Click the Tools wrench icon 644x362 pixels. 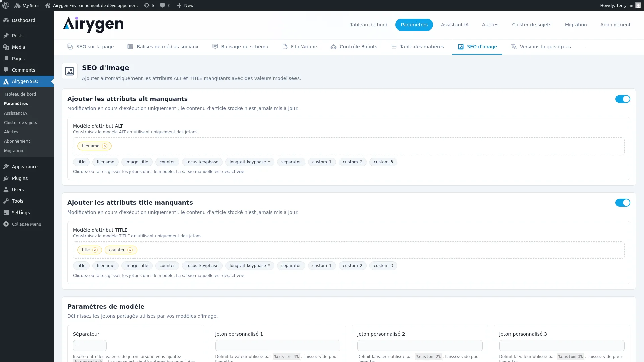pos(6,201)
